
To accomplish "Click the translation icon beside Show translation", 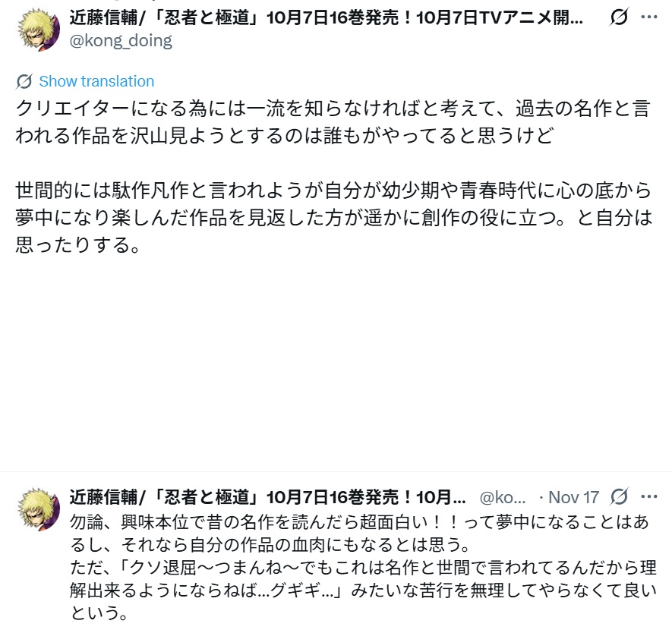I will click(24, 81).
